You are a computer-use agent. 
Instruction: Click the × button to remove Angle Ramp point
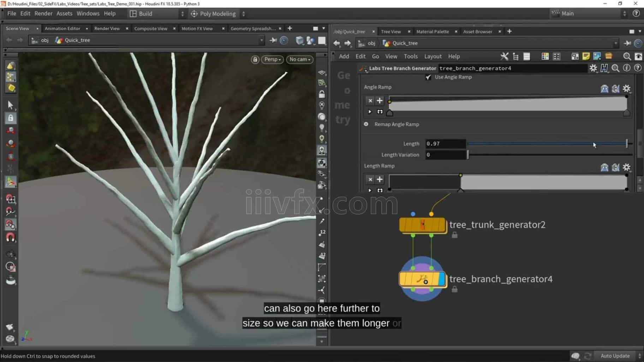click(370, 101)
